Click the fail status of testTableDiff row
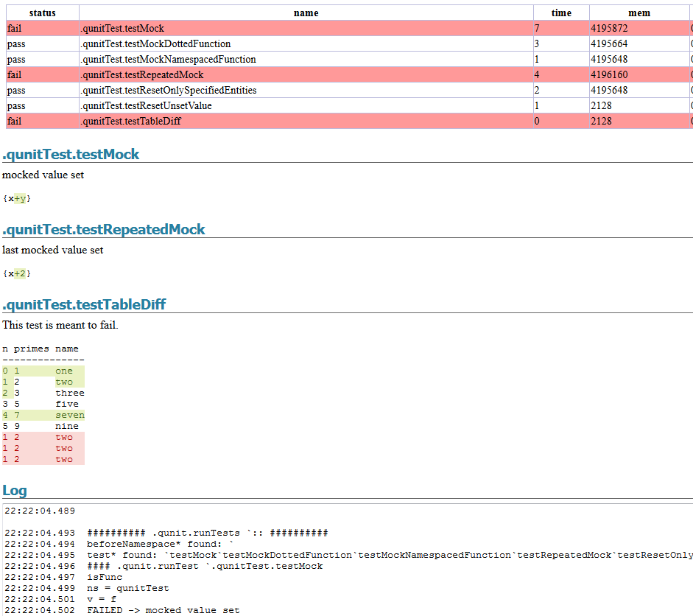693x616 pixels. [14, 121]
